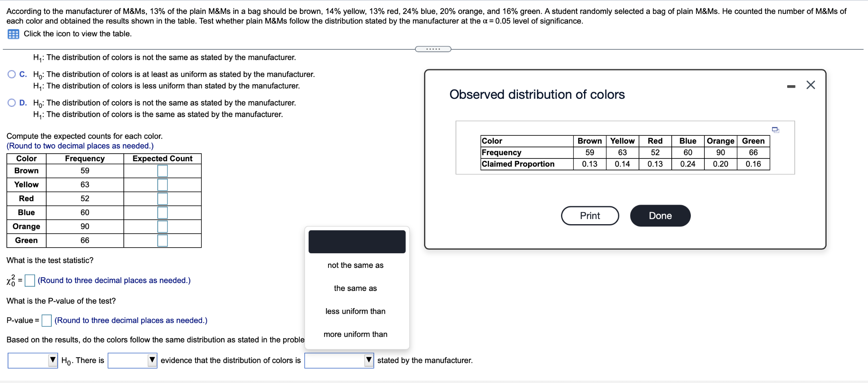Click the Green column header in popup table

pos(753,141)
